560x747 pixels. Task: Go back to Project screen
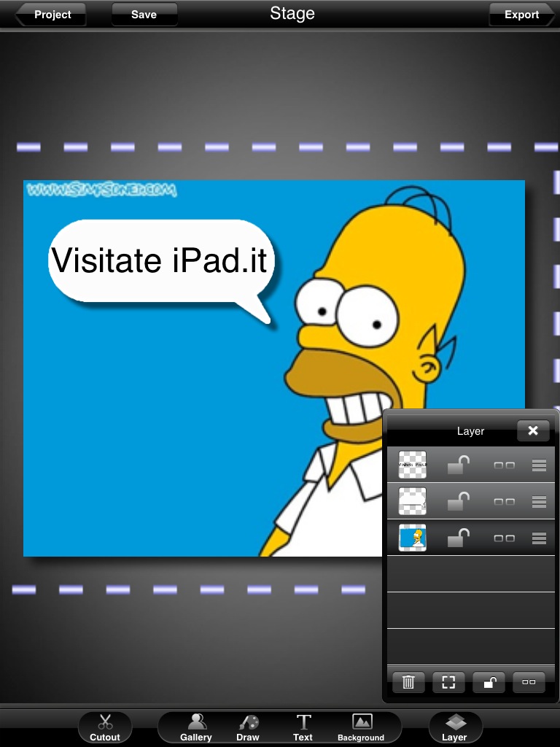coord(50,15)
